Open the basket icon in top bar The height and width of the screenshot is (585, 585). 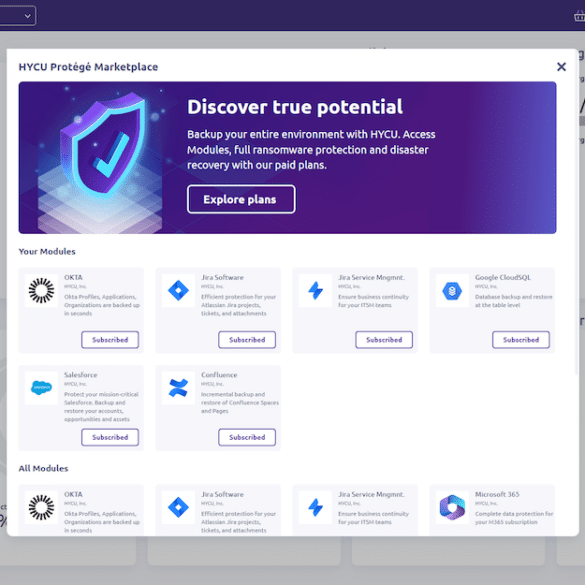(579, 16)
